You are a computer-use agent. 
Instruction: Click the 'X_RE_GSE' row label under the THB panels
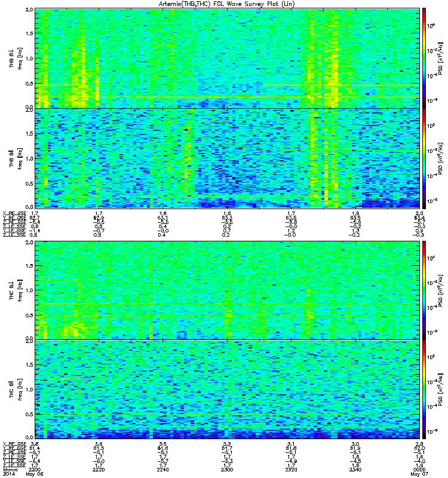click(14, 213)
